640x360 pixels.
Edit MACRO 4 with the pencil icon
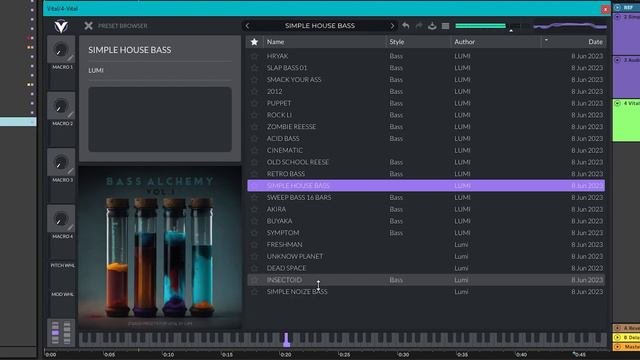pos(71,228)
